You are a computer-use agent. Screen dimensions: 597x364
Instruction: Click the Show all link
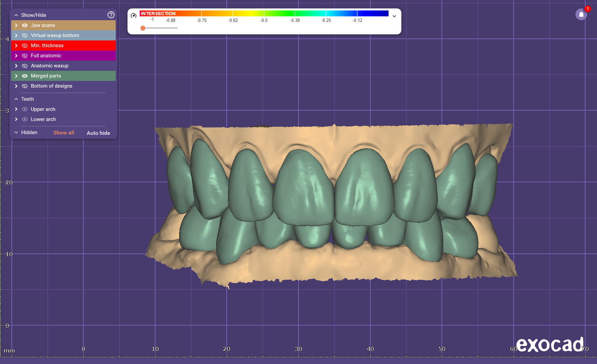point(64,133)
